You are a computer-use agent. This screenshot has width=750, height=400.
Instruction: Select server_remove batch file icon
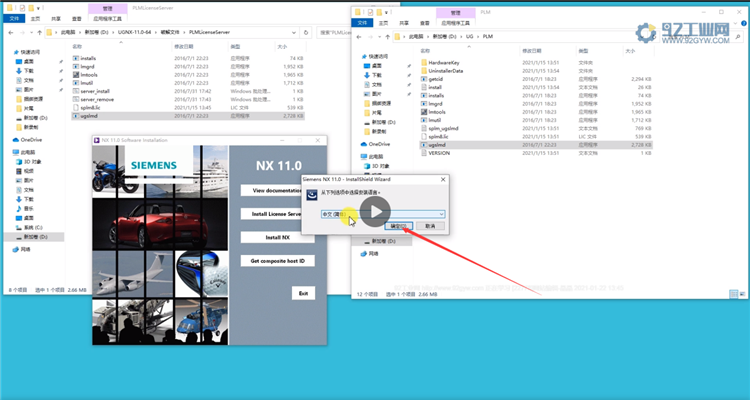(76, 100)
